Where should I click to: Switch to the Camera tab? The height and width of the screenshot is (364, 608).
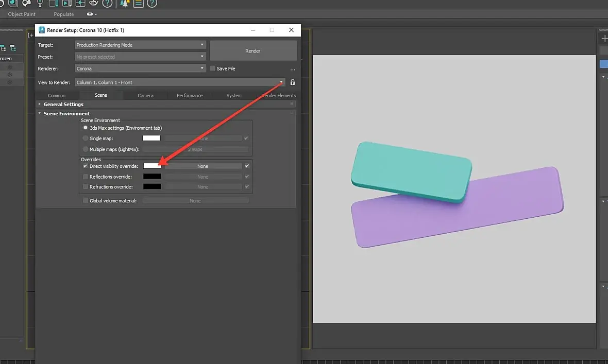click(x=145, y=95)
